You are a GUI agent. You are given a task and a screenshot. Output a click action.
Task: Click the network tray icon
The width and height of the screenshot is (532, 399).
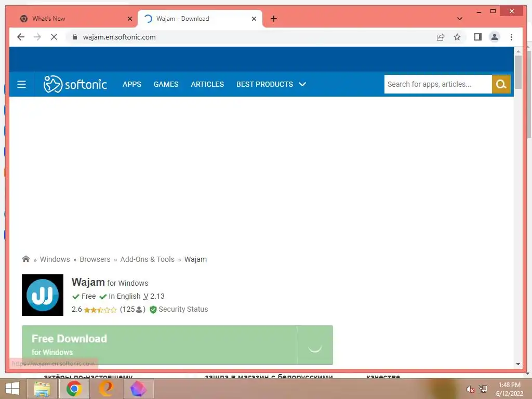483,389
